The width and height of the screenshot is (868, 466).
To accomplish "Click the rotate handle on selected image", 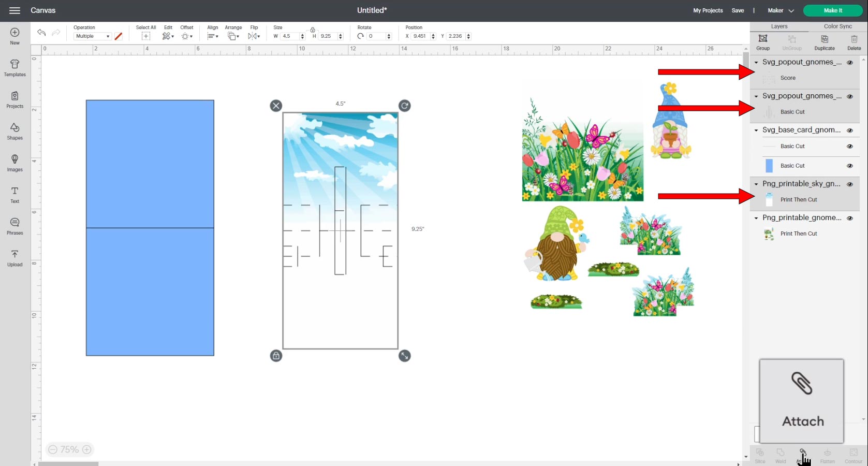I will tap(404, 106).
